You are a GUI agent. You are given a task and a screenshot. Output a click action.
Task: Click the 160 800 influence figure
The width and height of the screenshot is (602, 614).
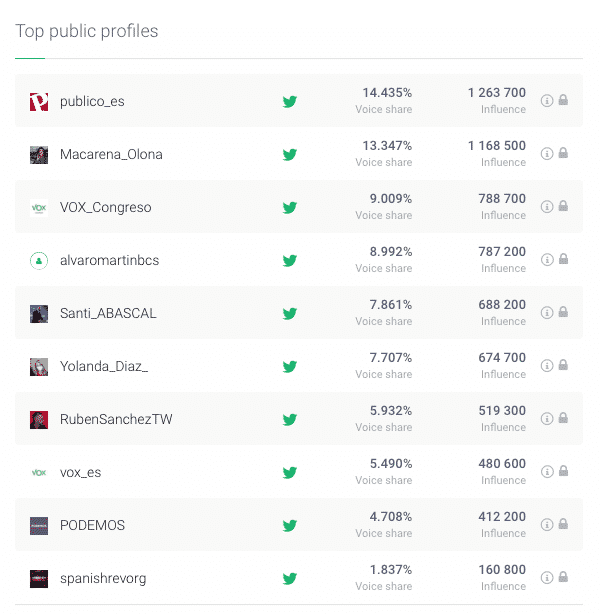502,570
